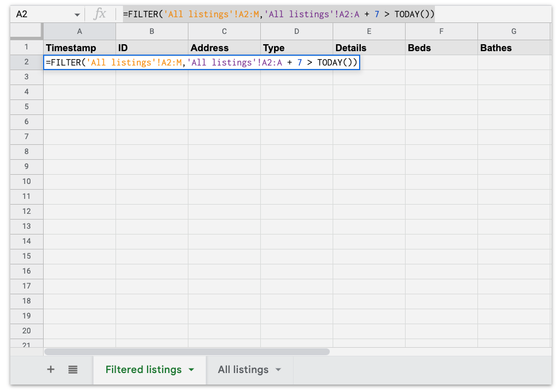Open the Filtered listings tab dropdown arrow
This screenshot has height=392, width=559.
pyautogui.click(x=191, y=370)
